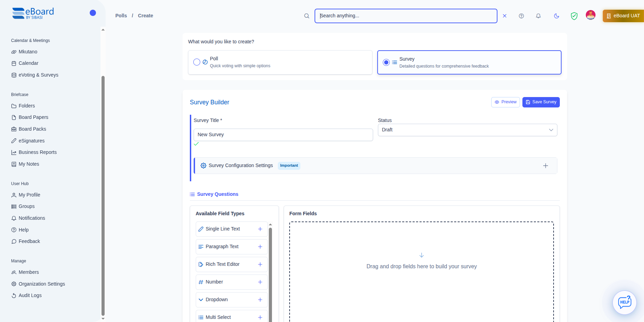Open the user avatar profile menu
644x322 pixels.
click(x=590, y=15)
